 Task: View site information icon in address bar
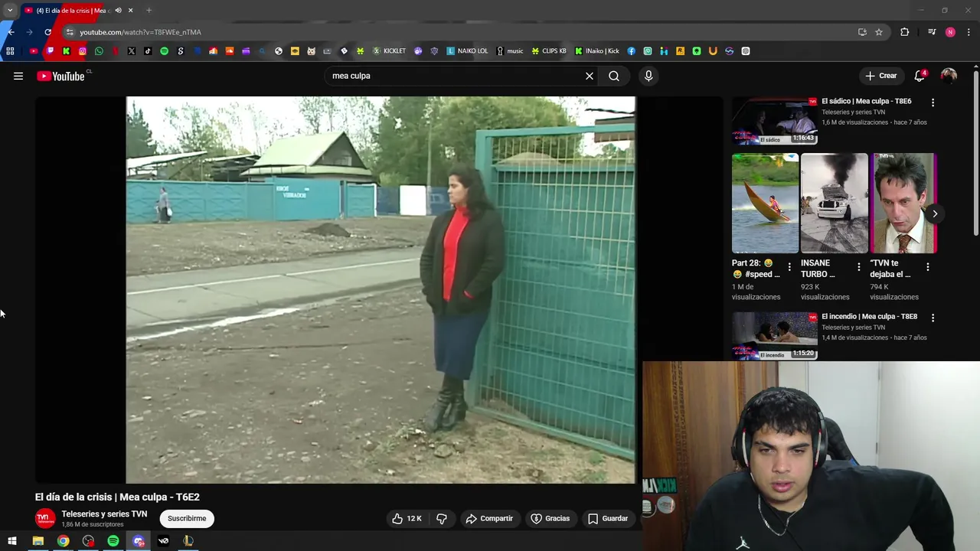69,32
